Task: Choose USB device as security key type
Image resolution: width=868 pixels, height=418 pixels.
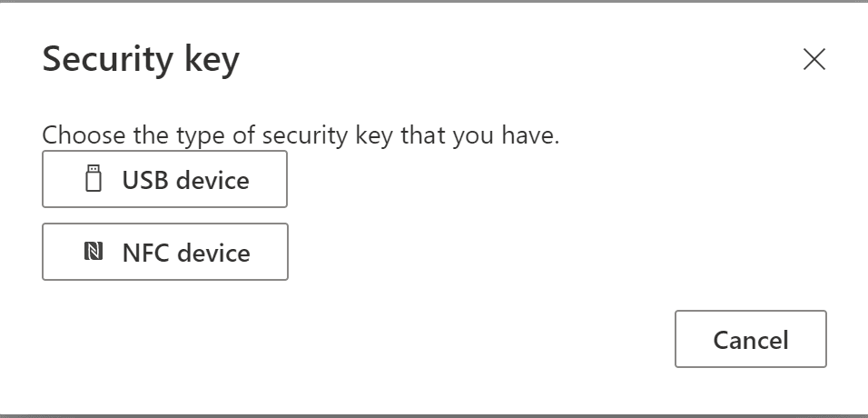Action: tap(164, 179)
